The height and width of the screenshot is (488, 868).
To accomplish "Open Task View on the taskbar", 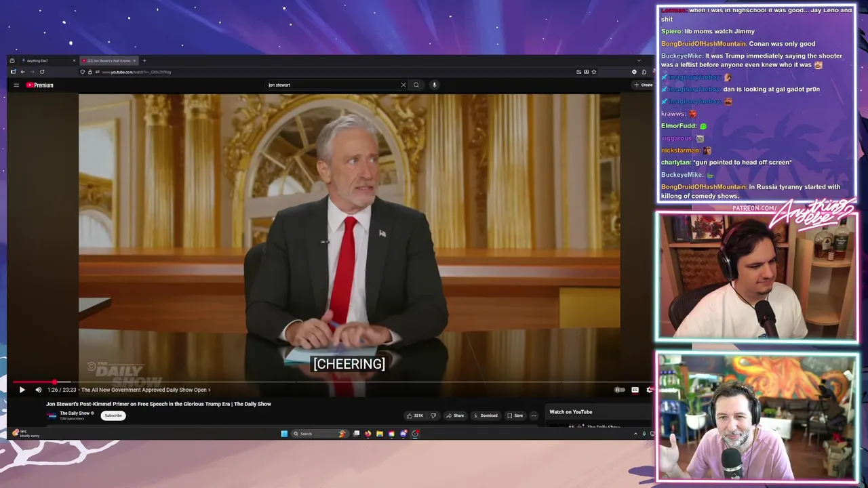I will [356, 434].
